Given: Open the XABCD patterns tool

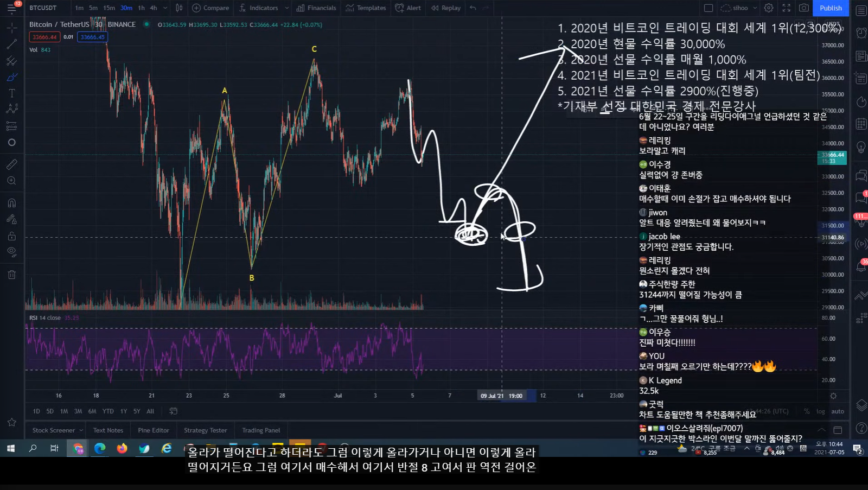Looking at the screenshot, I should click(11, 109).
